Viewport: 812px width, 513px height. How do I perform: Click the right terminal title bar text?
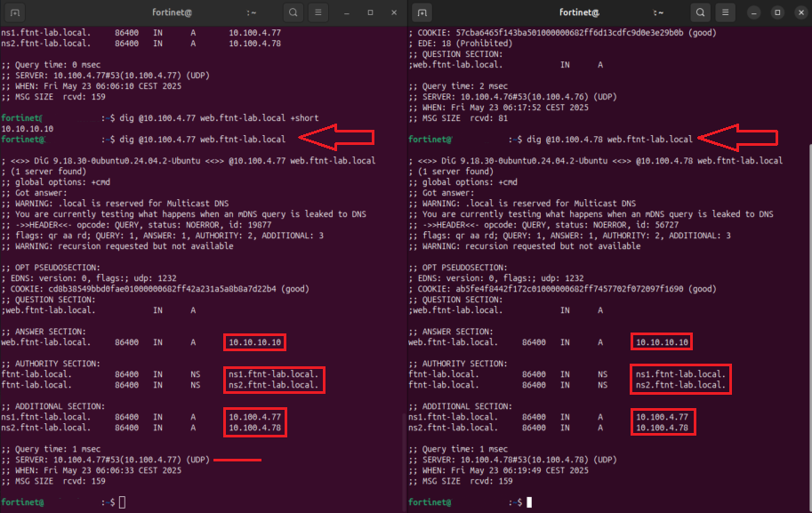coord(611,12)
